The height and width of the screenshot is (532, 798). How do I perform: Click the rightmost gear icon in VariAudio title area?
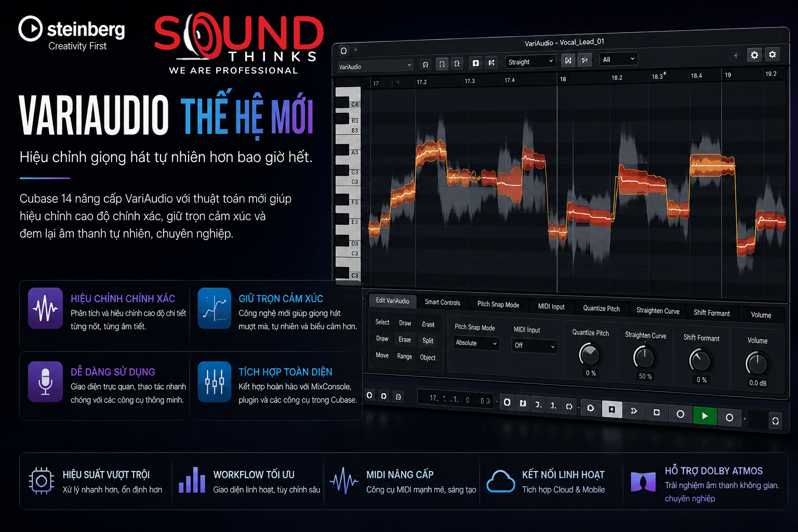click(773, 54)
